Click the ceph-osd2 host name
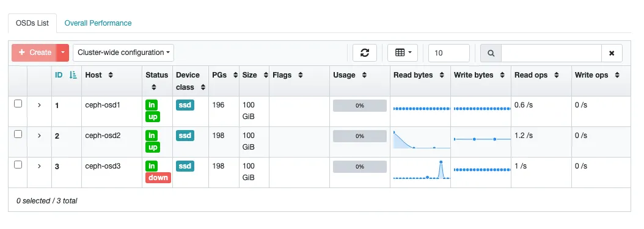The width and height of the screenshot is (644, 229). tap(103, 136)
